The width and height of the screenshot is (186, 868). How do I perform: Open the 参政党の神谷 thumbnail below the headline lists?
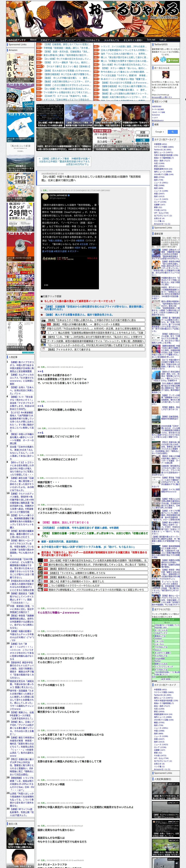(x=107, y=116)
